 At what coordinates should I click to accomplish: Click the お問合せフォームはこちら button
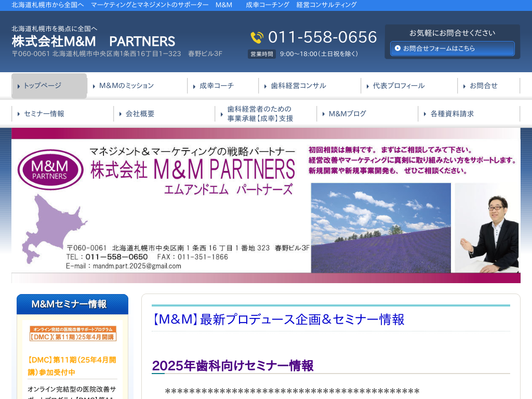tap(453, 48)
